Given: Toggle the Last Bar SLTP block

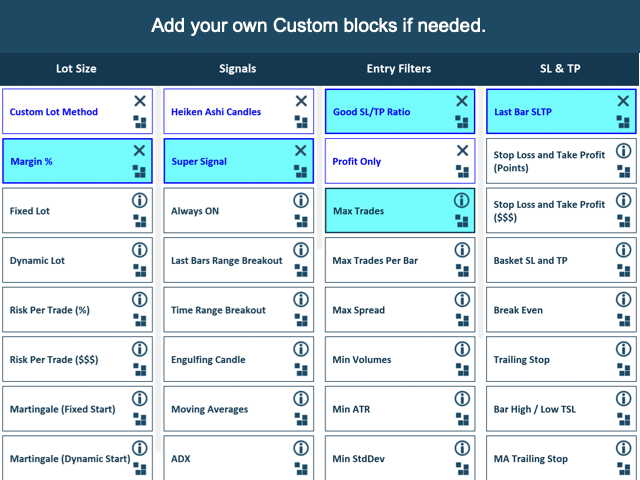Looking at the screenshot, I should pos(561,111).
